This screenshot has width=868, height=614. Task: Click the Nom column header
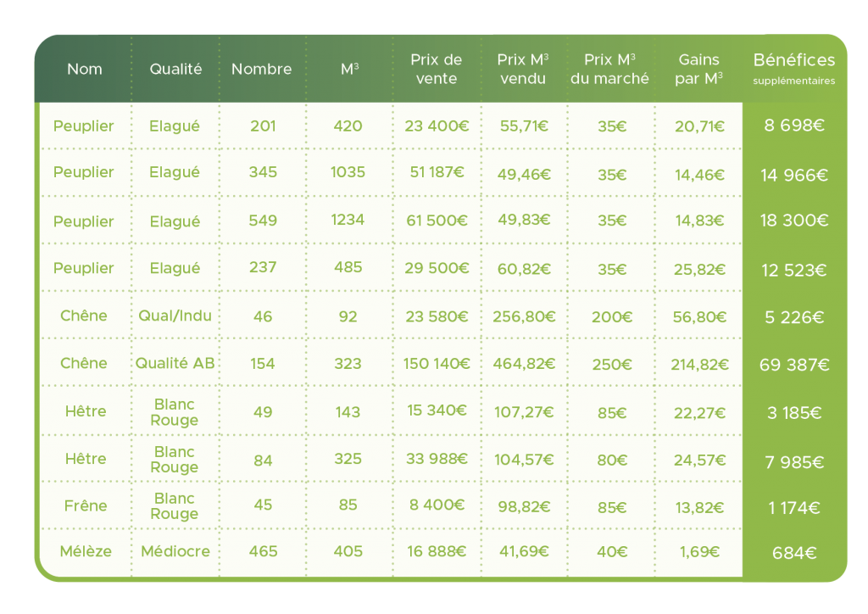click(x=85, y=70)
